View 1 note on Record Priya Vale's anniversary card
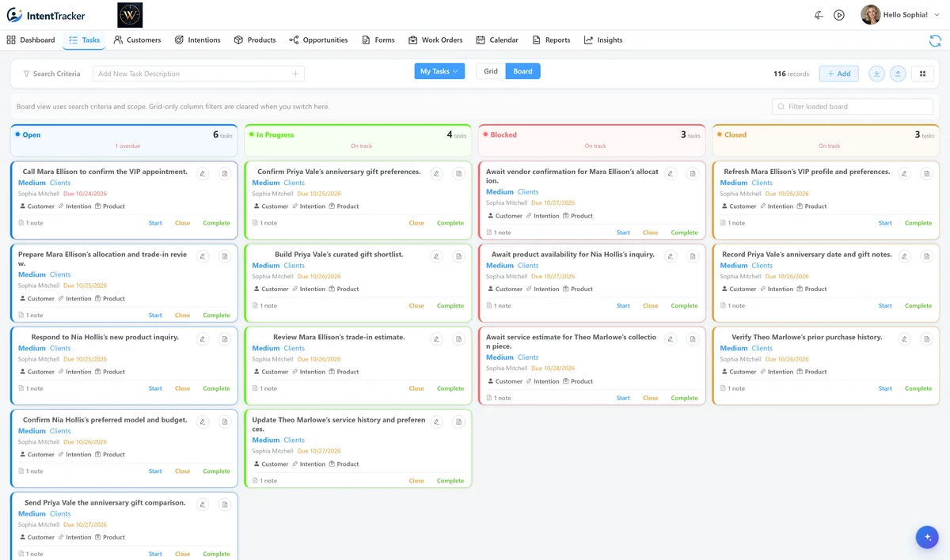The width and height of the screenshot is (950, 560). [733, 305]
